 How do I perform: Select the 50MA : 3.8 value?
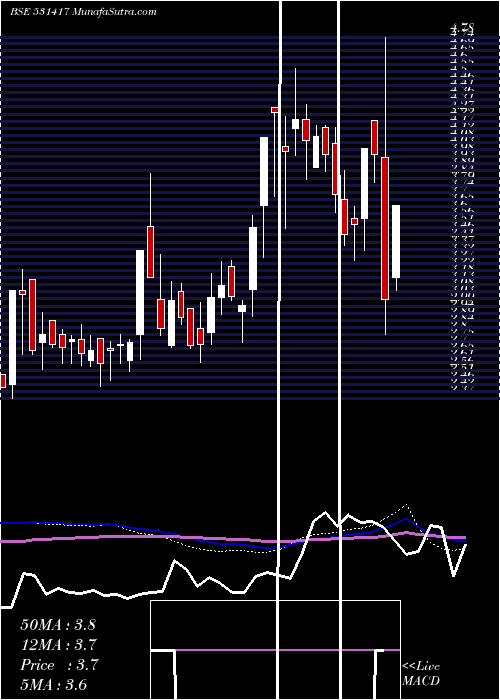pyautogui.click(x=58, y=624)
